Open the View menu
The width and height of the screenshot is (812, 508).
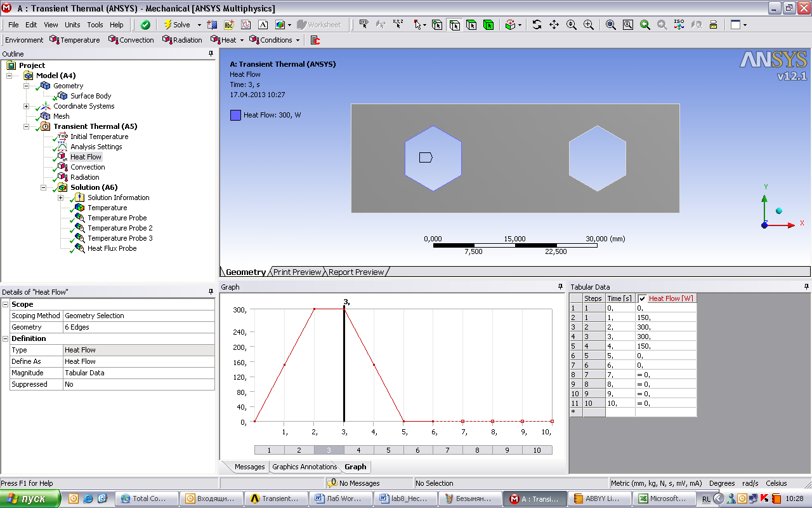[51, 25]
